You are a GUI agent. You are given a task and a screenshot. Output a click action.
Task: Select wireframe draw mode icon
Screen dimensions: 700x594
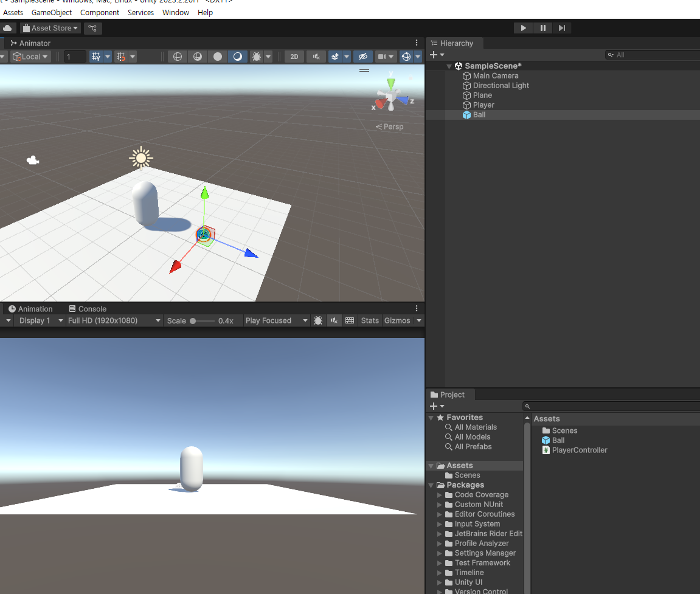pos(177,57)
